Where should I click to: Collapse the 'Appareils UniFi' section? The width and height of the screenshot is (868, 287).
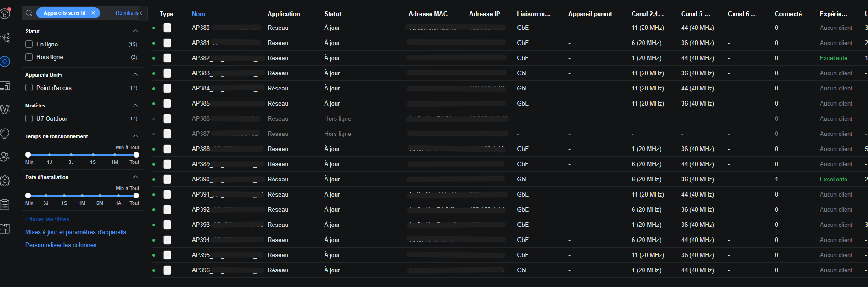pos(135,74)
